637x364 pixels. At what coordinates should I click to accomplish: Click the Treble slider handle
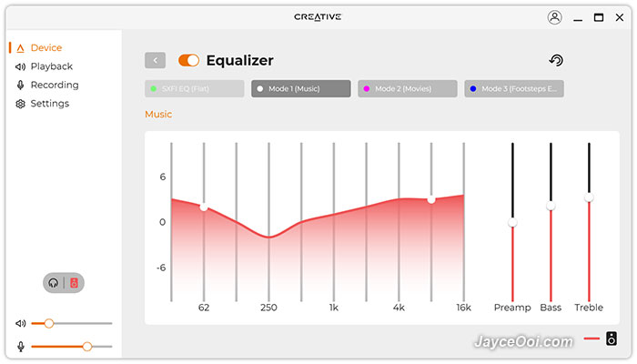pos(589,197)
